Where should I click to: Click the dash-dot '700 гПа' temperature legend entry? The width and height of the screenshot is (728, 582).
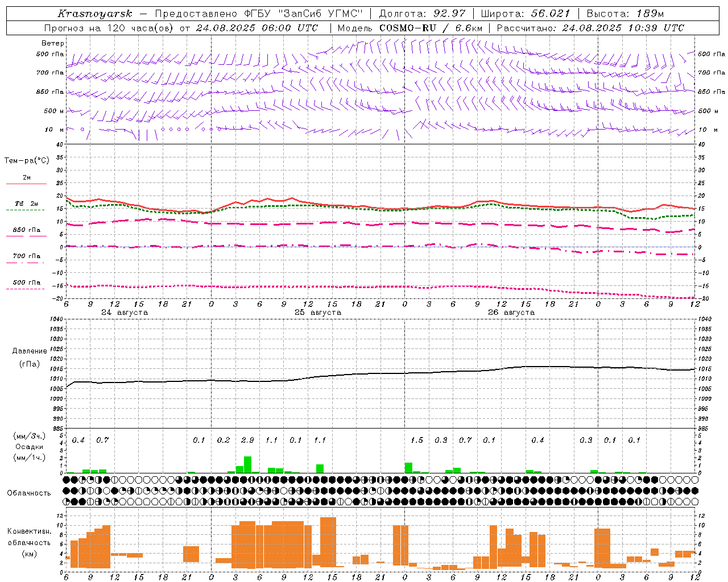tap(27, 259)
